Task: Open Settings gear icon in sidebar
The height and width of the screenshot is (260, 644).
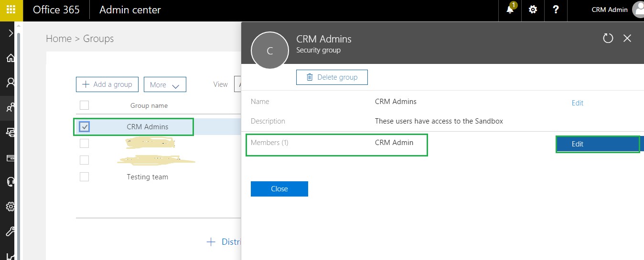Action: click(11, 207)
